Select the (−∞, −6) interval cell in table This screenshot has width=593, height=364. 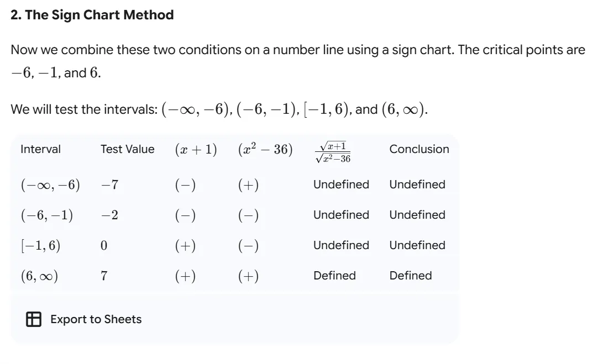tap(50, 185)
